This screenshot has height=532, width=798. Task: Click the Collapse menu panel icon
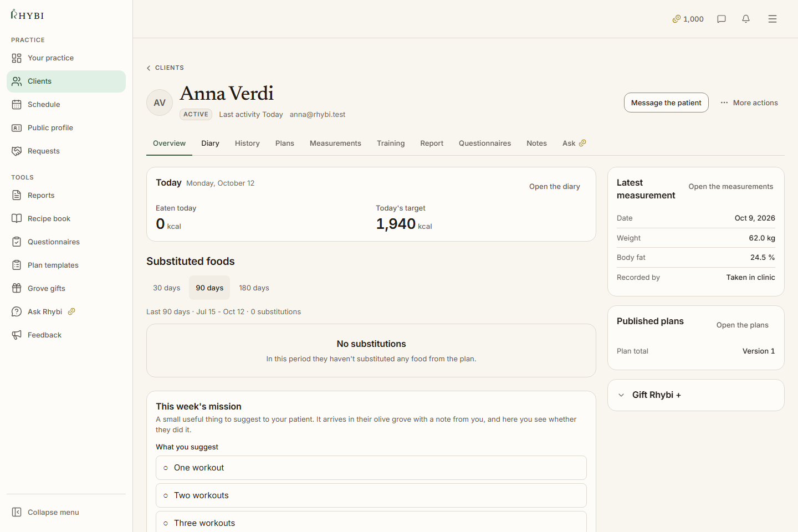[x=17, y=513]
